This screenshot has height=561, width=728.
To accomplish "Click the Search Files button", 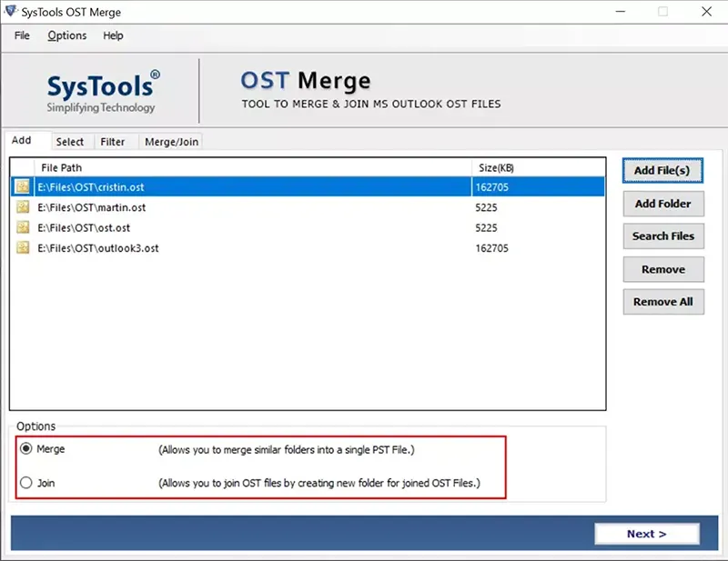I will point(663,235).
